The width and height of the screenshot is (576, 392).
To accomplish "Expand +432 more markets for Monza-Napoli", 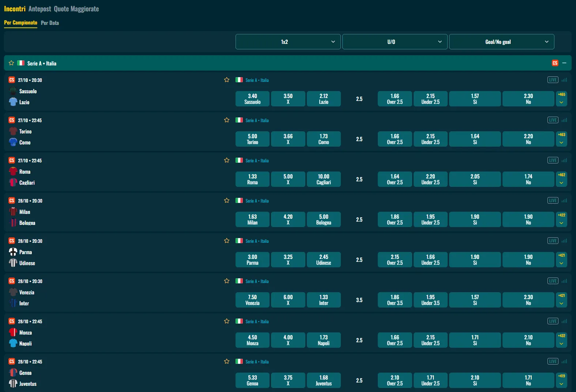I will point(561,340).
